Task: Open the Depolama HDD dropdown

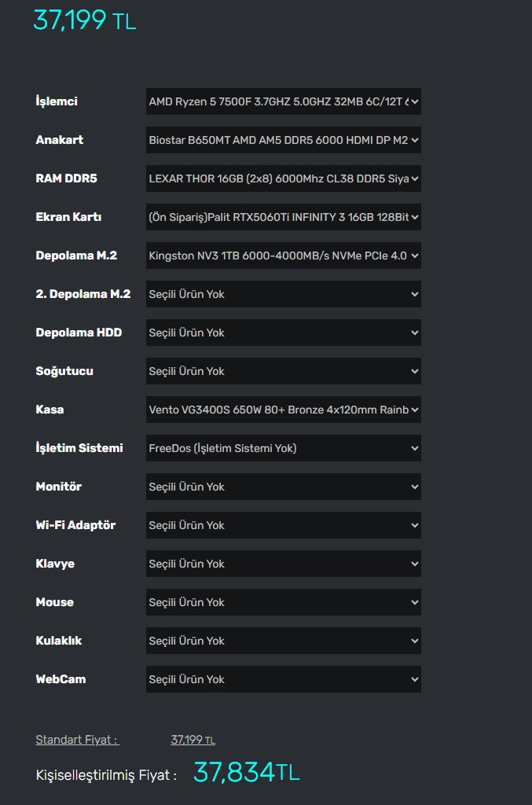Action: click(283, 333)
